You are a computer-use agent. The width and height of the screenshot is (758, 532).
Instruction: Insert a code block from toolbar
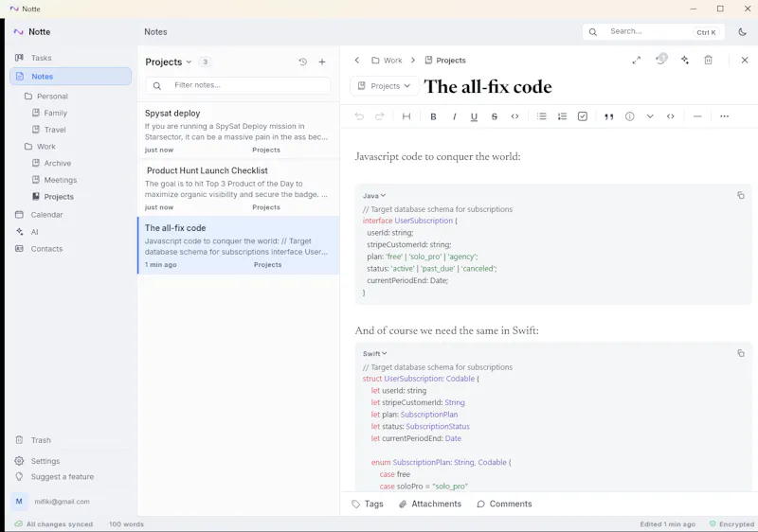671,116
